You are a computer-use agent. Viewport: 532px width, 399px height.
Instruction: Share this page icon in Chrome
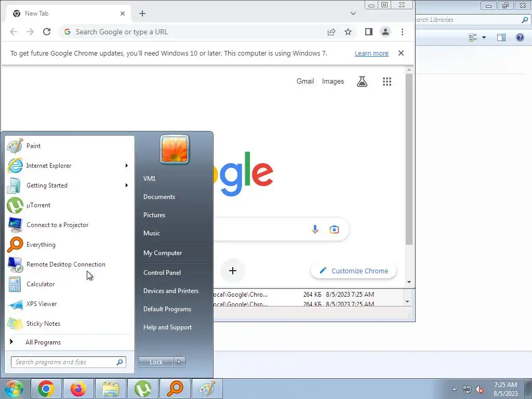[331, 32]
